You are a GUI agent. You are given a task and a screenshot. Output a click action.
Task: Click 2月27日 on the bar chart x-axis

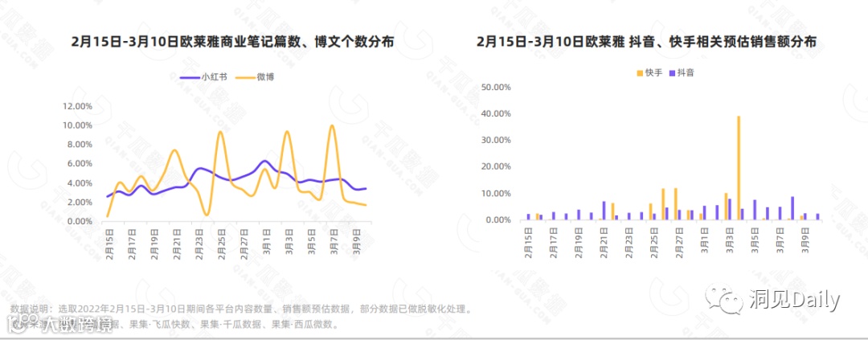[x=680, y=242]
